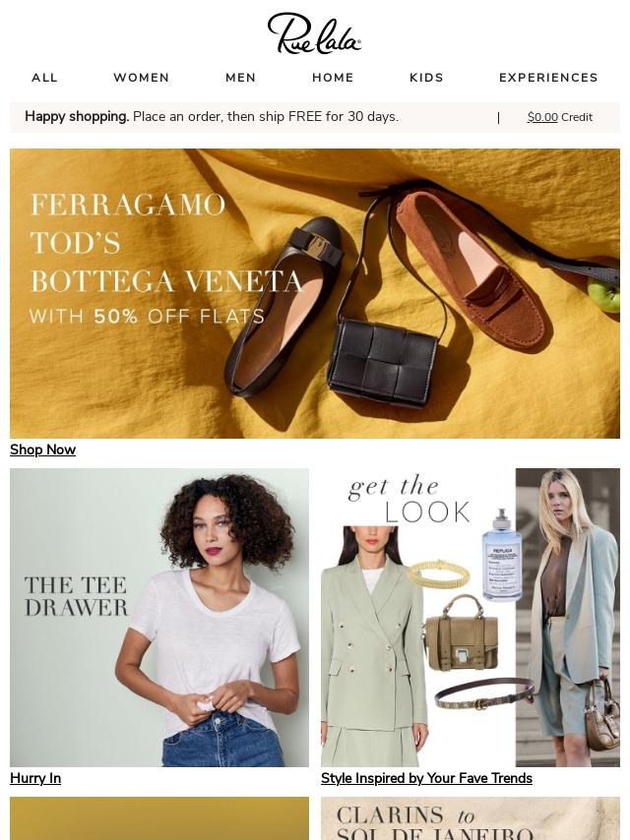Open the HOME category
The height and width of the screenshot is (840, 630).
[333, 78]
